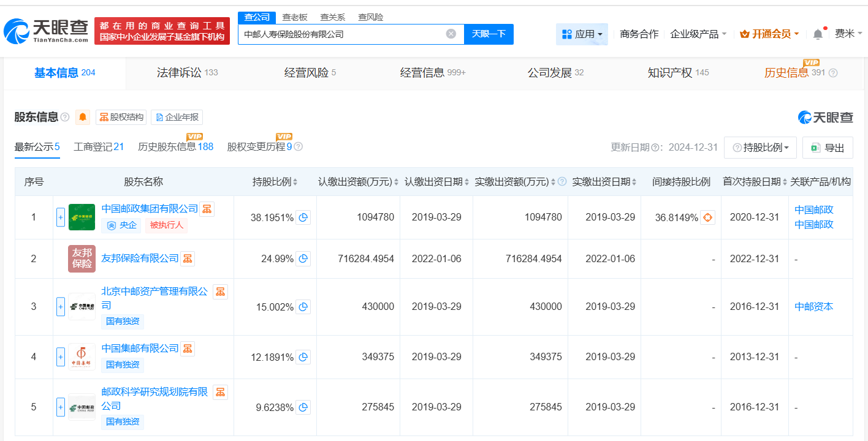Open the 企业年报 annual report icon
Viewport: 868px width, 441px height.
(x=177, y=117)
